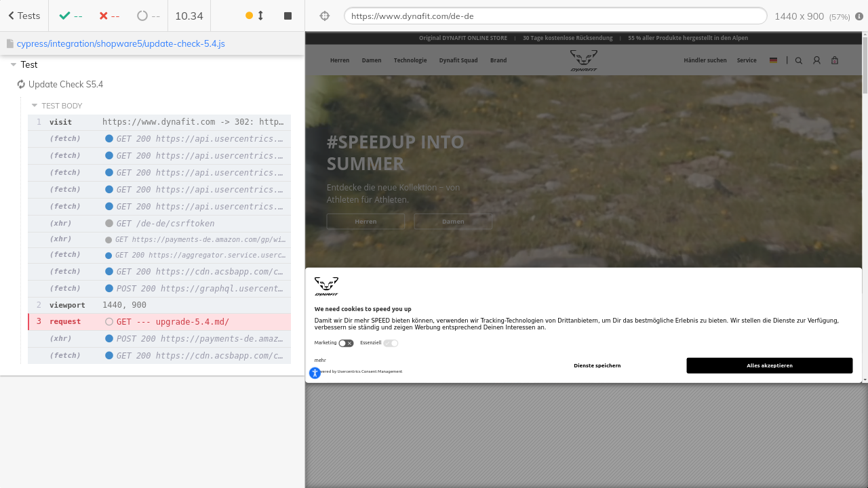Toggle auto-scrolling in the test runner

point(255,16)
